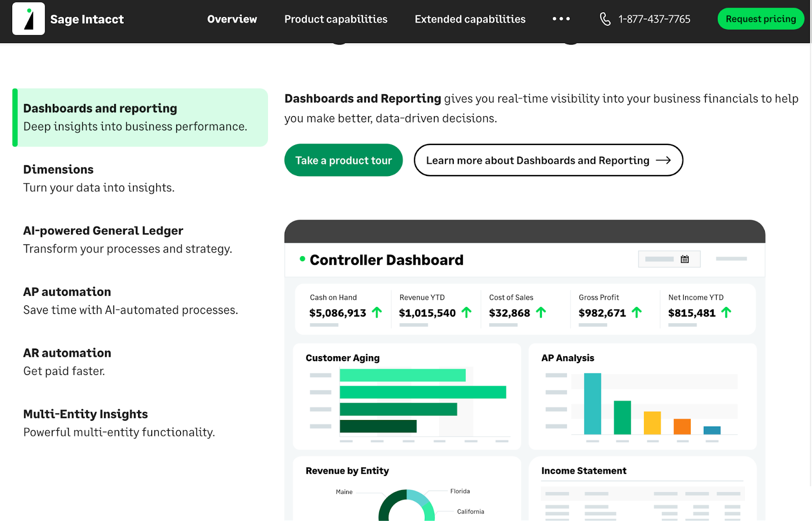Click the green arrow beside Cash on Hand

(x=377, y=312)
